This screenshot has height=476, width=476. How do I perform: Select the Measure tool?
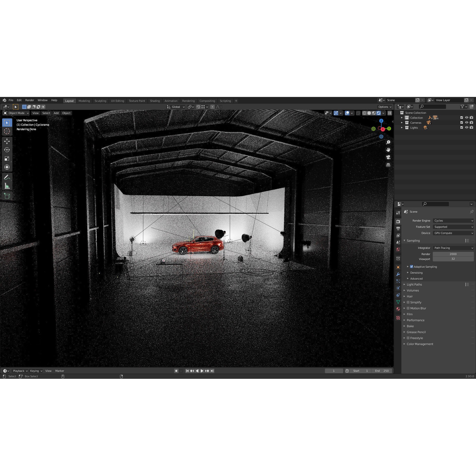tap(7, 185)
